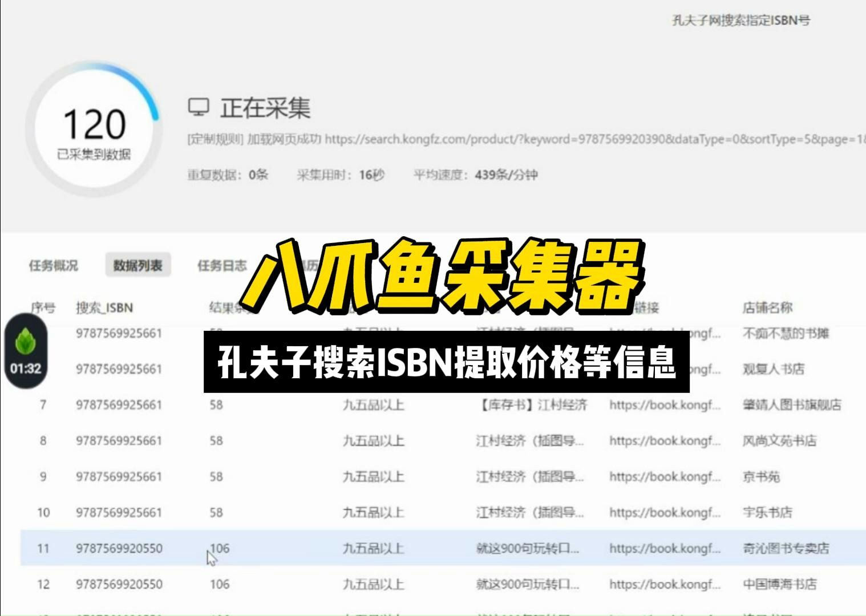Switch to the 数据列表 tab
Viewport: 866px width, 616px height.
coord(137,265)
